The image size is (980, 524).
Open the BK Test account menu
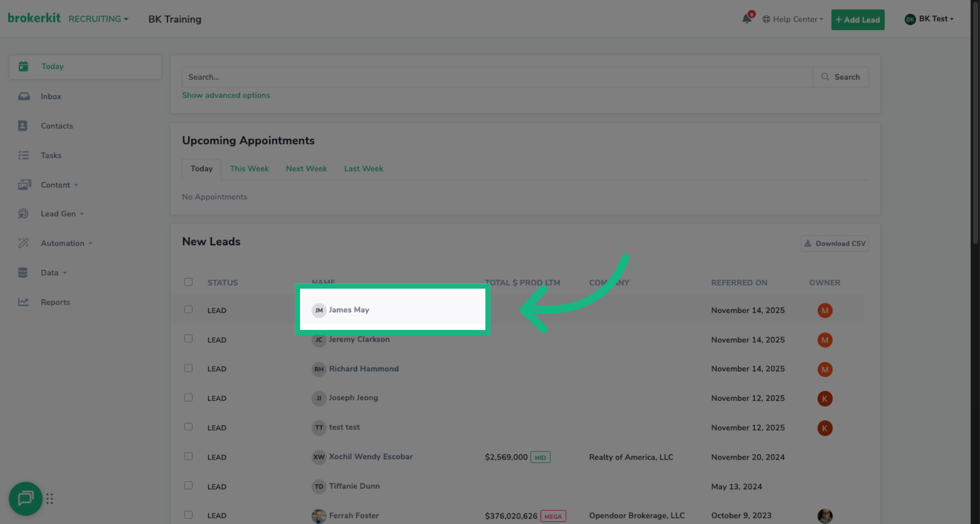[929, 19]
